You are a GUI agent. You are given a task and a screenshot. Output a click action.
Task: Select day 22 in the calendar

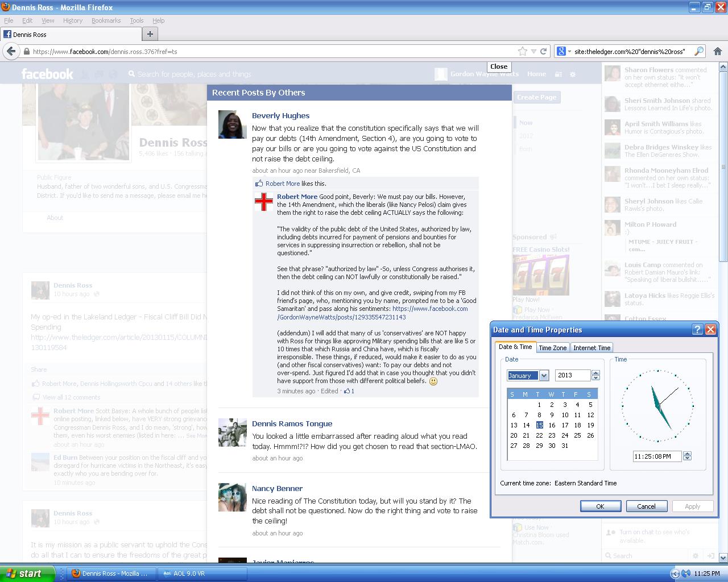click(x=539, y=435)
